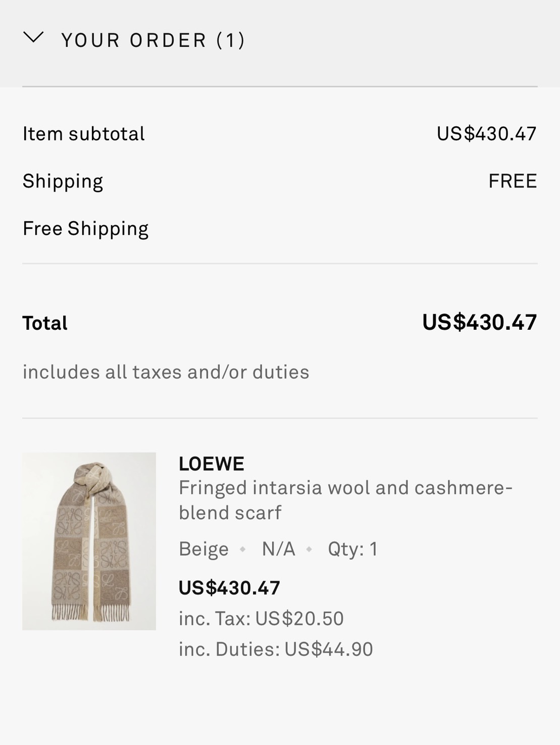Click the Qty: 1 quantity text

(x=352, y=549)
